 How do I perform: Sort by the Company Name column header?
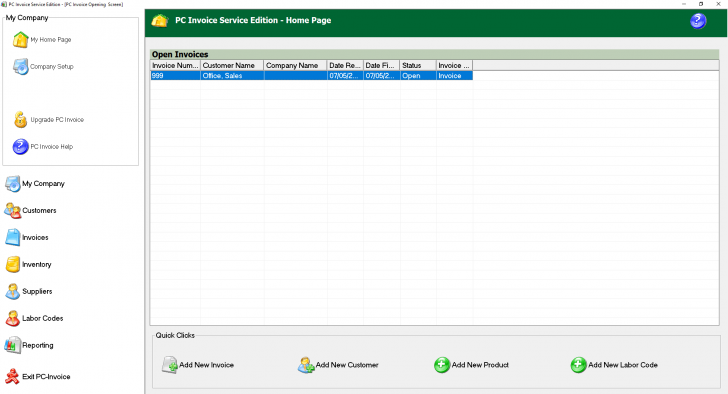pyautogui.click(x=295, y=65)
